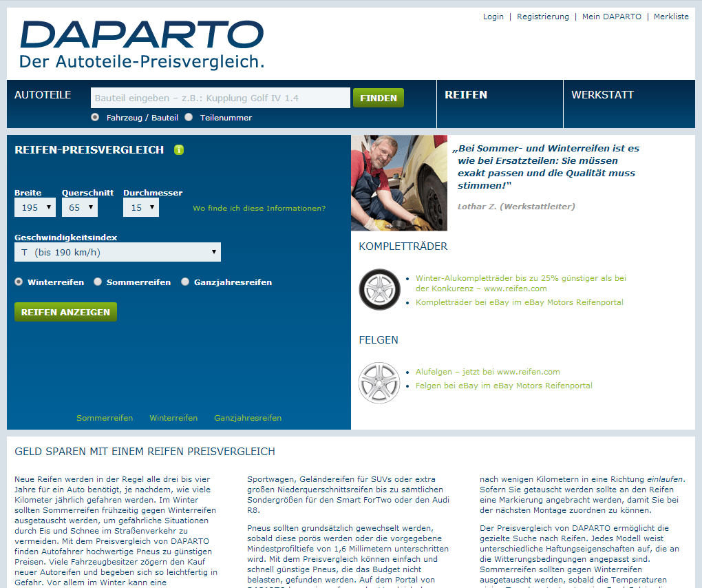Click the DAPARTO logo
702x588 pixels.
click(x=142, y=34)
